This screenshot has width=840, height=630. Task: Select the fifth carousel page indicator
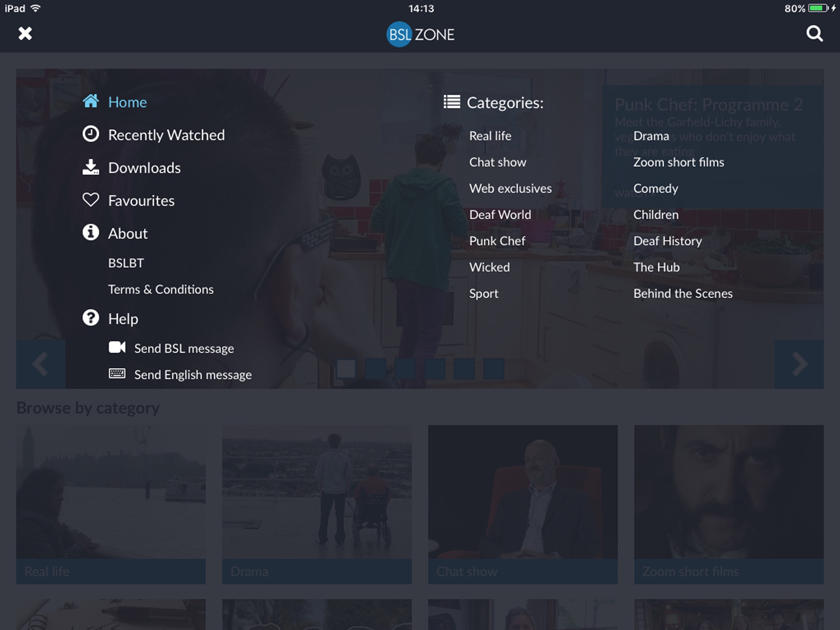click(x=464, y=369)
